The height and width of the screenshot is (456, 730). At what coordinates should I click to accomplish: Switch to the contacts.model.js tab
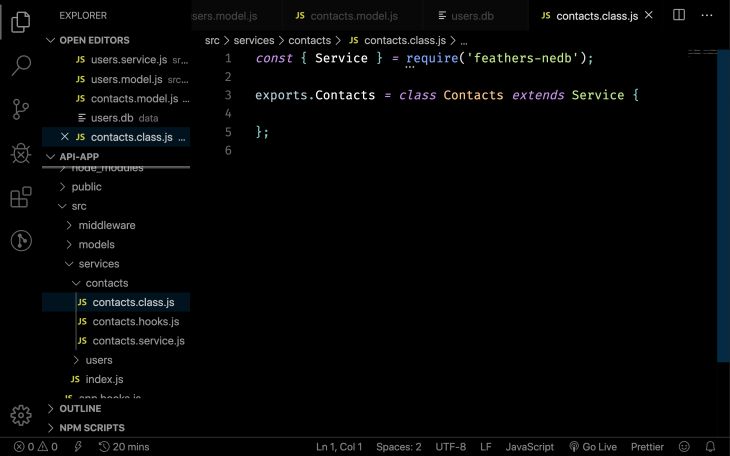pyautogui.click(x=353, y=16)
